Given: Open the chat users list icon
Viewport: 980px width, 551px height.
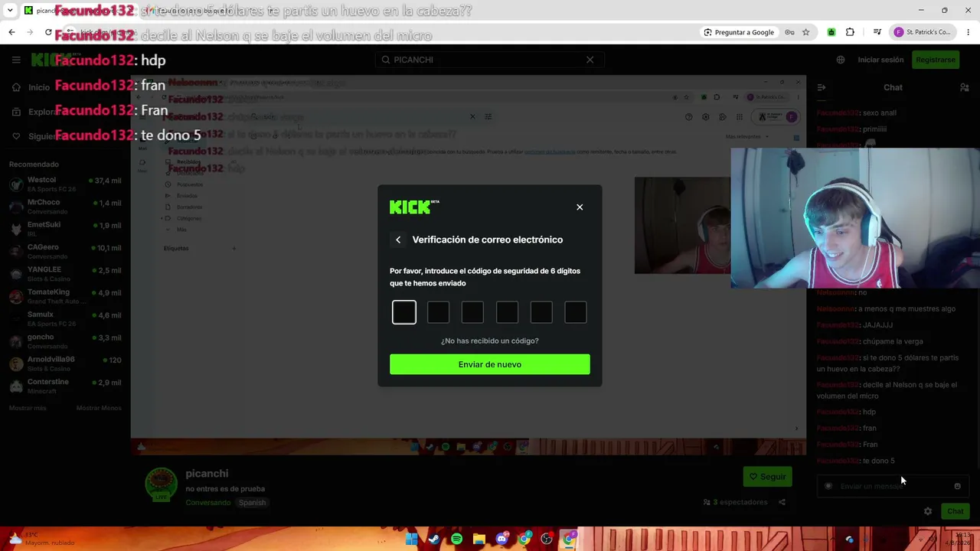Looking at the screenshot, I should (x=965, y=88).
